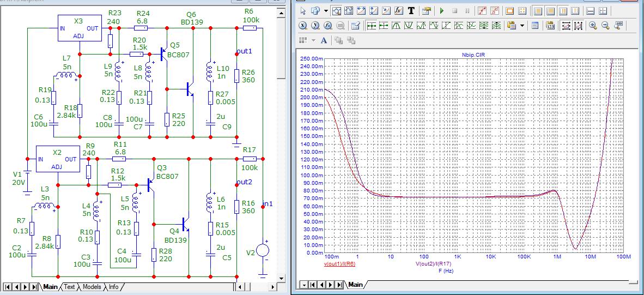
Task: Switch to the Text tab in schematic
Action: pyautogui.click(x=69, y=287)
